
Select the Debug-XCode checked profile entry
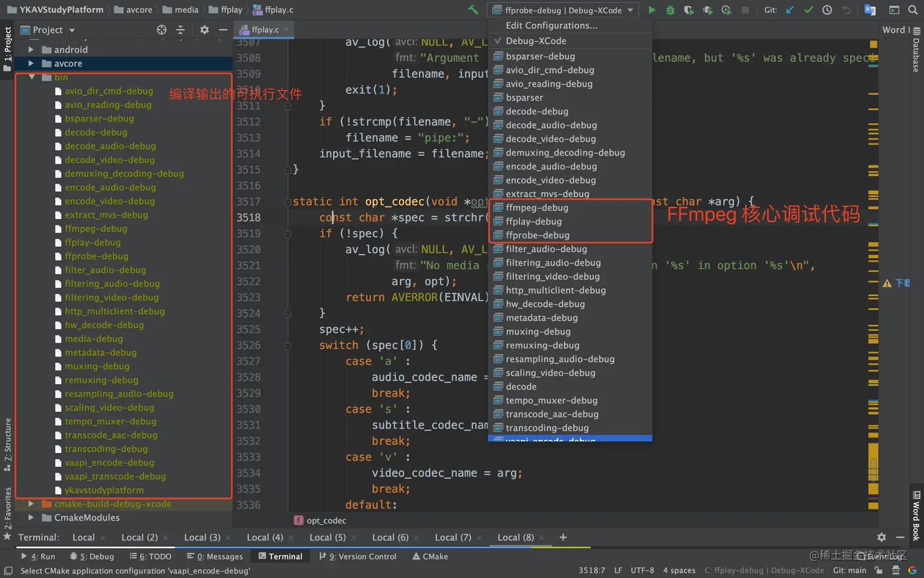click(570, 41)
